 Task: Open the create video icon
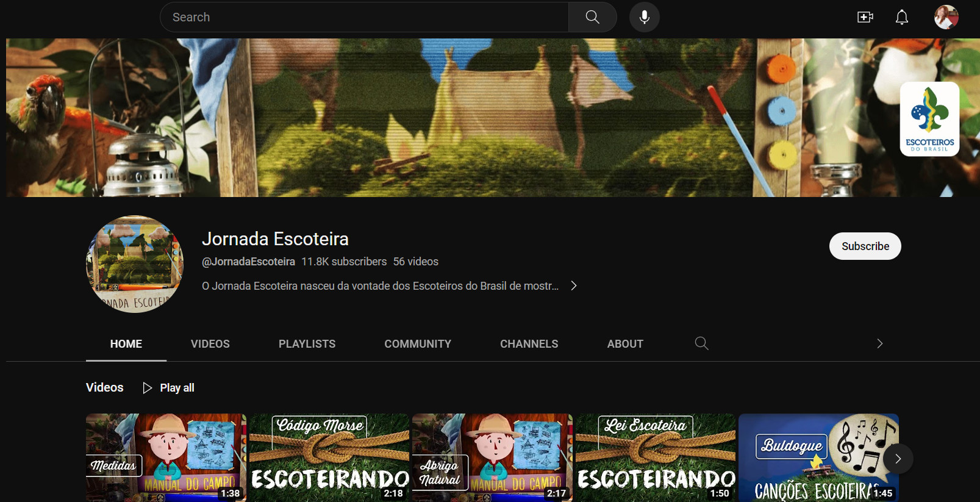[865, 17]
